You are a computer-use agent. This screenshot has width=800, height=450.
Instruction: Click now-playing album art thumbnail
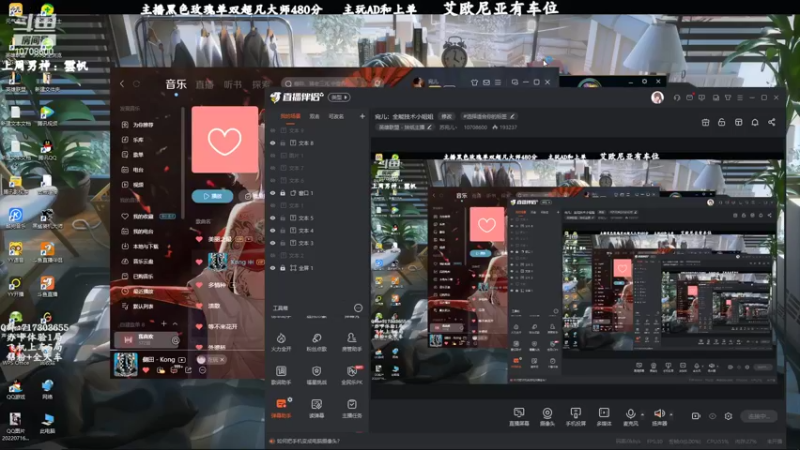pos(126,364)
